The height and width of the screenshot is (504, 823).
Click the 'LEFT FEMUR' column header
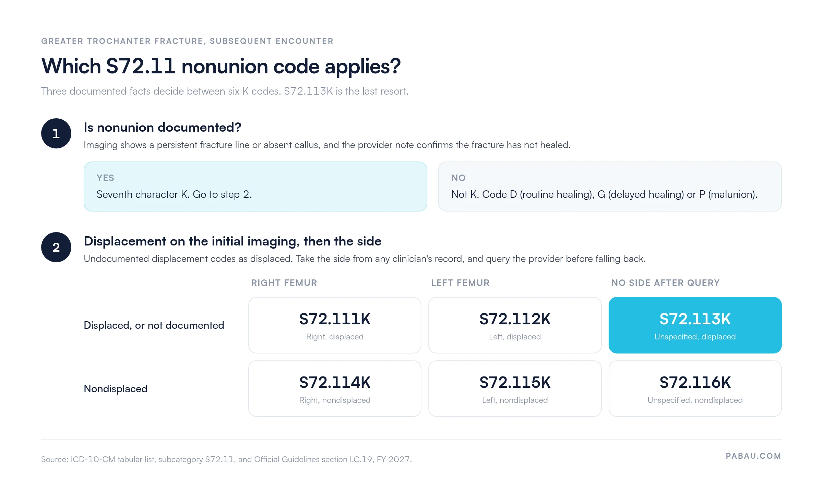click(x=460, y=283)
